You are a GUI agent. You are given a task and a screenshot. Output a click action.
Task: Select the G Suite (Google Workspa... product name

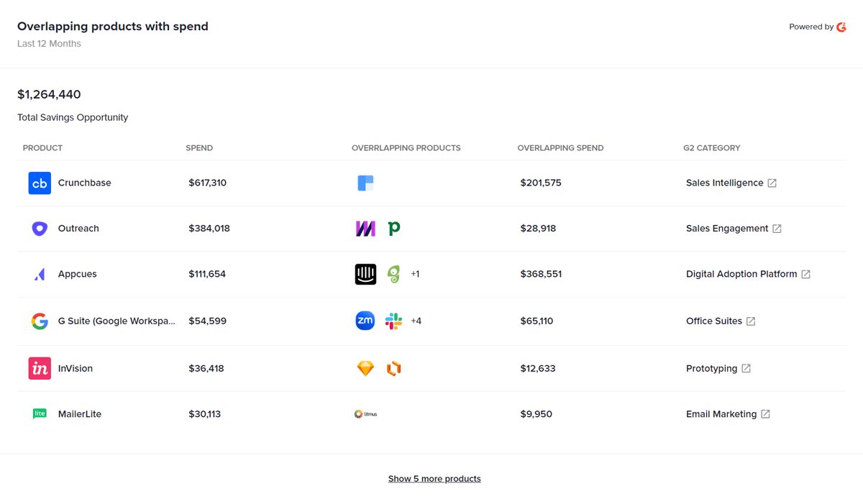[x=117, y=321]
